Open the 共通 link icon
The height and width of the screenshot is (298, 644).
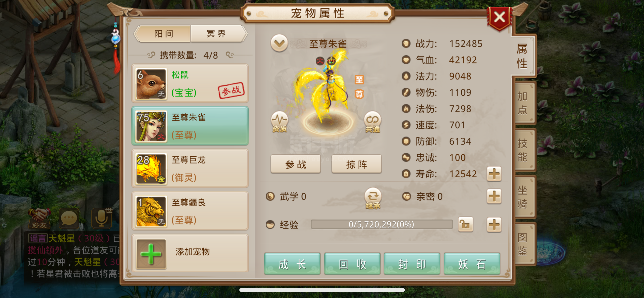373,122
